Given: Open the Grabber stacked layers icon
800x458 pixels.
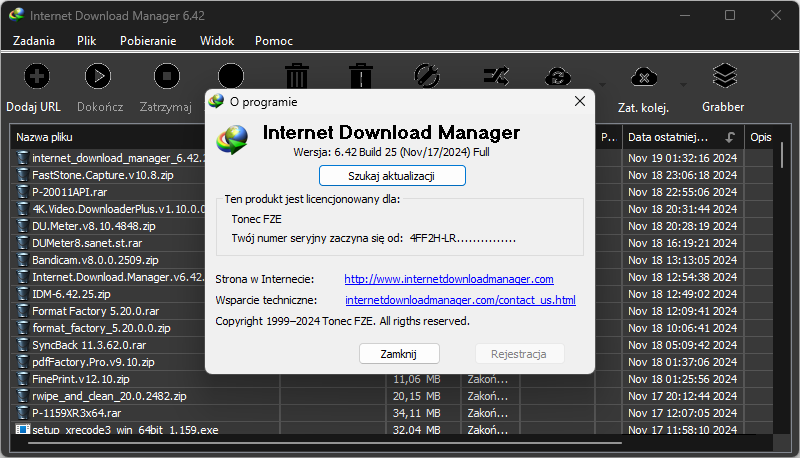Looking at the screenshot, I should [x=724, y=75].
